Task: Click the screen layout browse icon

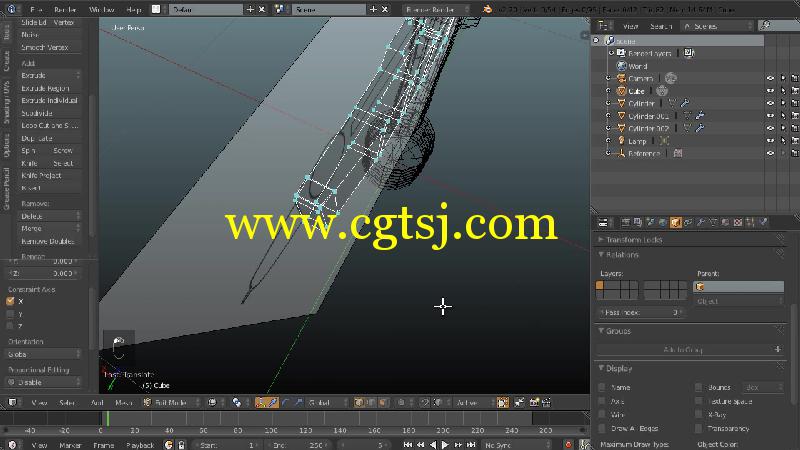Action: click(156, 9)
